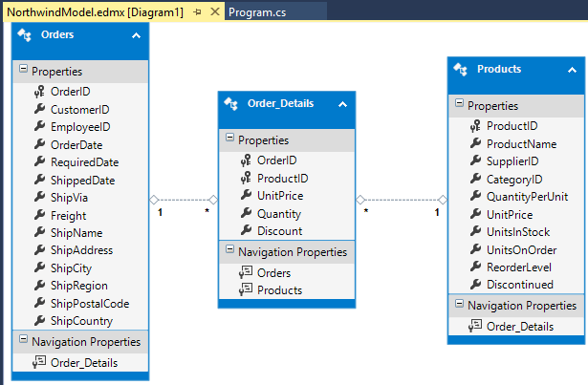Viewport: 588px width, 385px height.
Task: Click wrench icon next to CategoryID
Action: 475,179
